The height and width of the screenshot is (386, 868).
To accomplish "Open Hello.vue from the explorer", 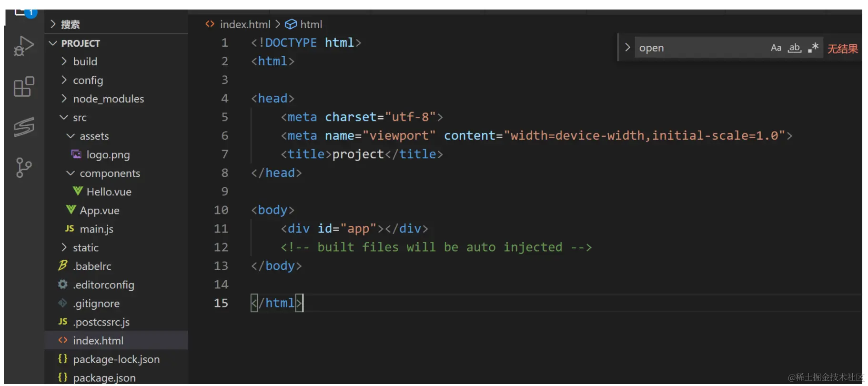I will [109, 192].
